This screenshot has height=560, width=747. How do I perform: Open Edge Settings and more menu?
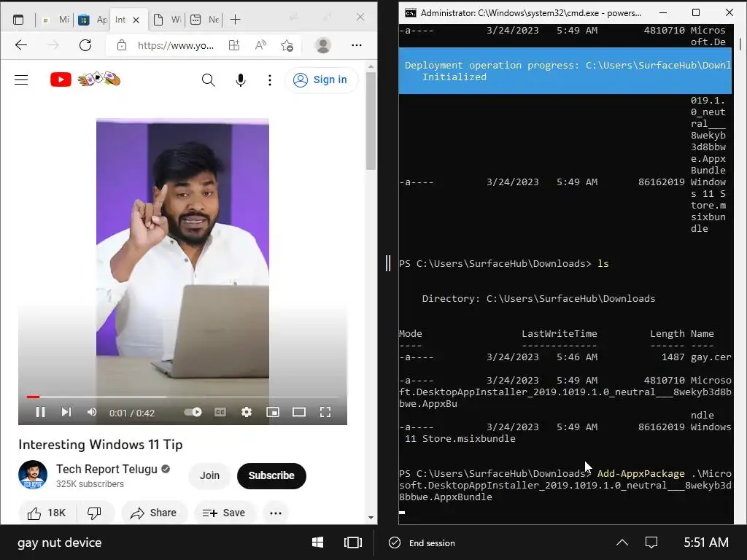pyautogui.click(x=356, y=45)
